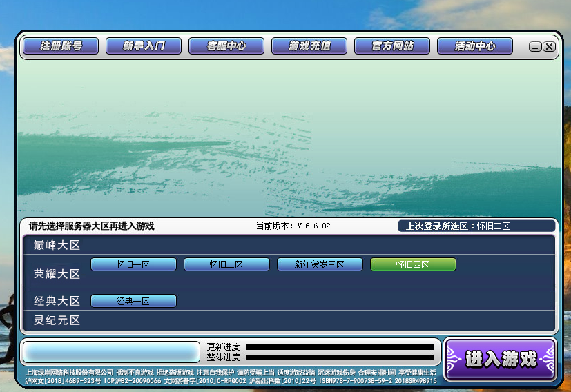Viewport: 571px width, 392px height.
Task: Visit the 官方网站 official website
Action: [x=392, y=46]
